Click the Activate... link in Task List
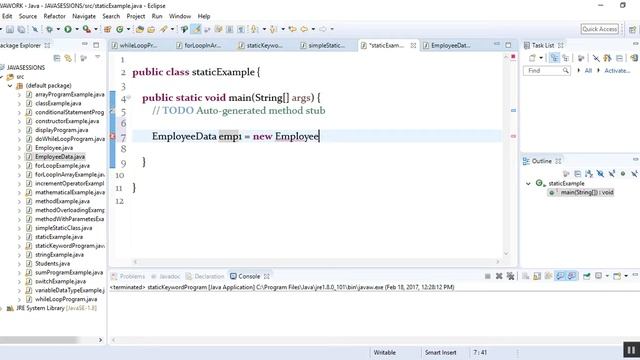 pyautogui.click(x=617, y=71)
